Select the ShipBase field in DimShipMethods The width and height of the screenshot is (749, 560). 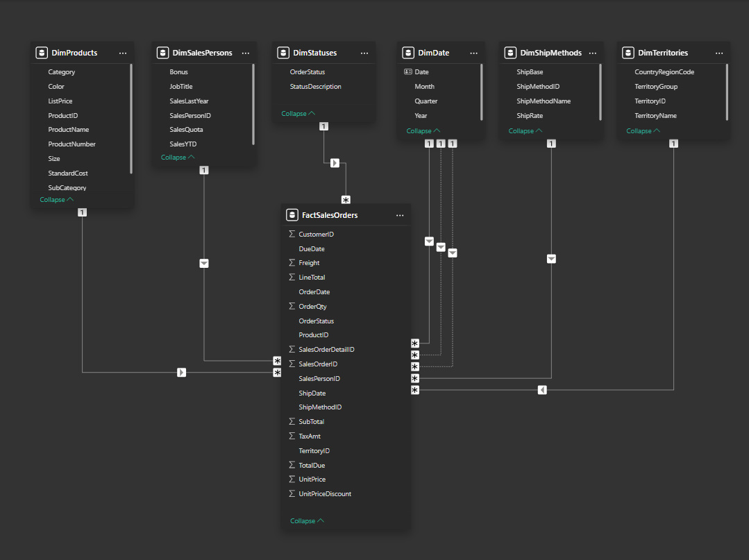click(530, 71)
